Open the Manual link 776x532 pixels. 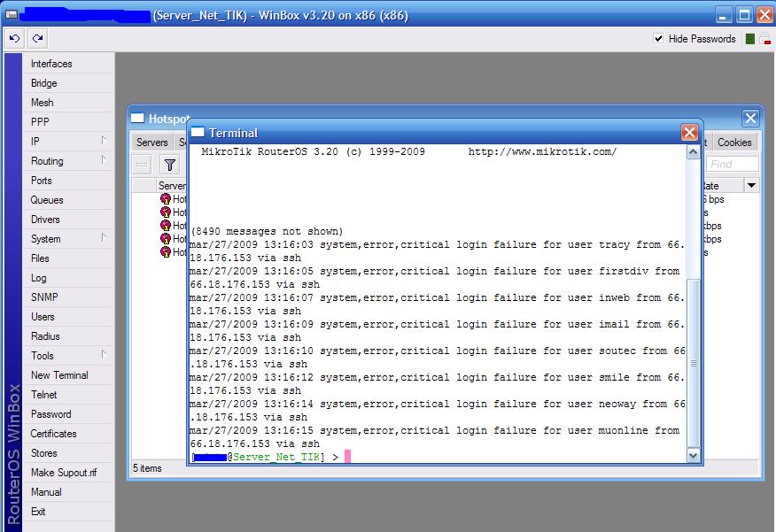[47, 492]
